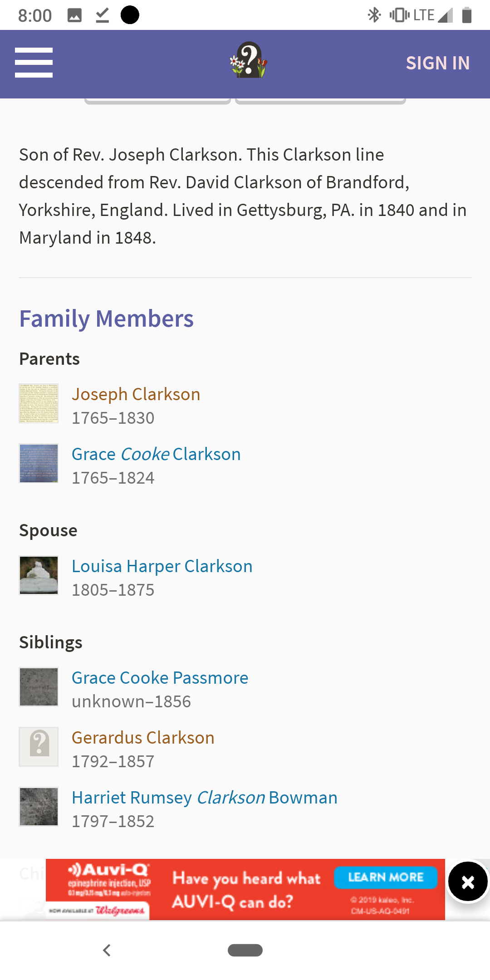Go to Gerardus Clarkson's memorial
The width and height of the screenshot is (490, 980).
143,738
